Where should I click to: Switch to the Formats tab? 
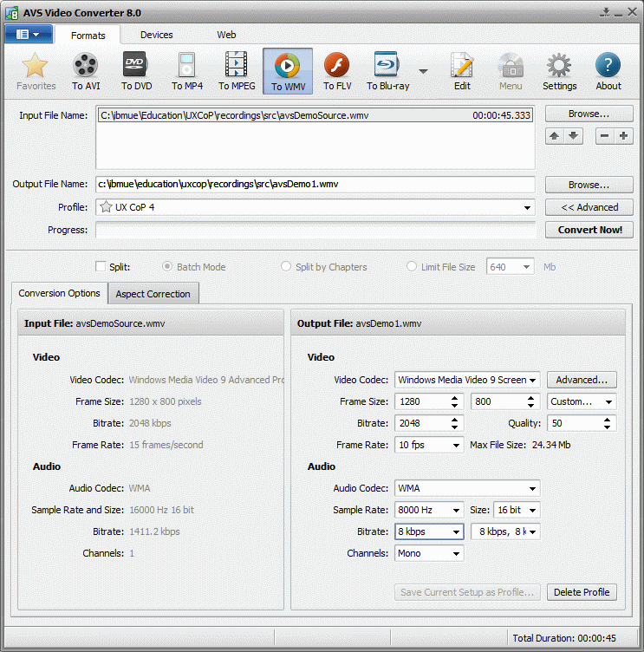(88, 36)
